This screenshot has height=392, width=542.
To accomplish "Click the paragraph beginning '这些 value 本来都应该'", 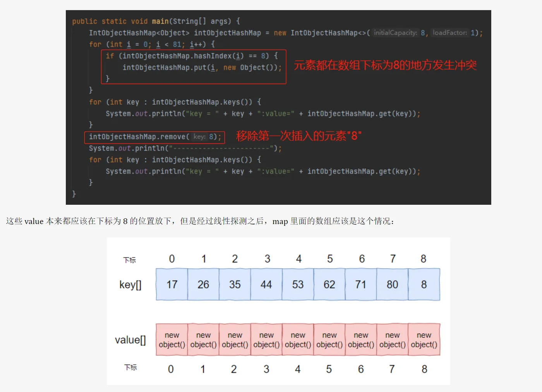I will (201, 221).
